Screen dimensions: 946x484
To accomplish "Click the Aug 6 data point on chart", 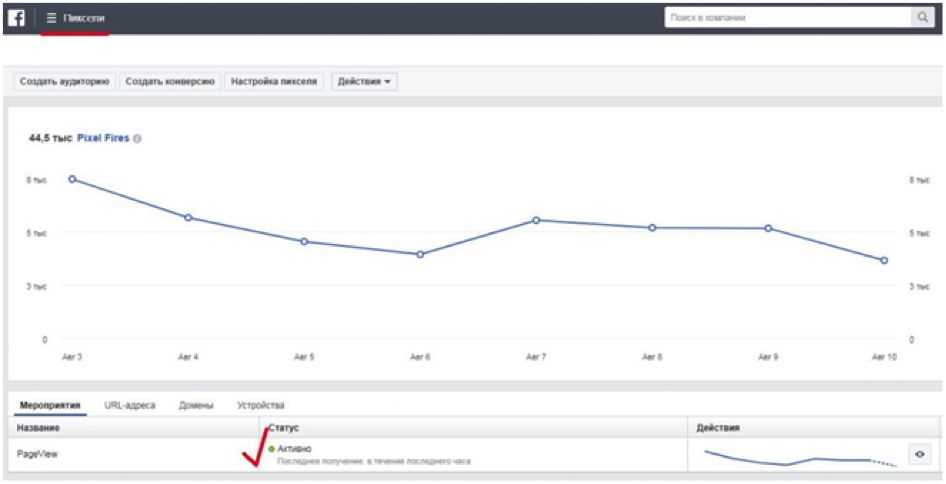I will [421, 255].
